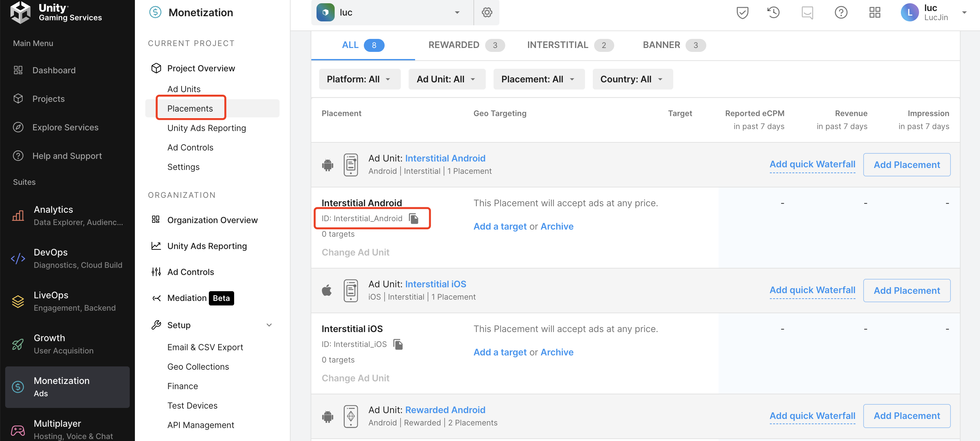The width and height of the screenshot is (980, 441).
Task: Open Unity Ads Reporting under Current Project
Action: [207, 128]
